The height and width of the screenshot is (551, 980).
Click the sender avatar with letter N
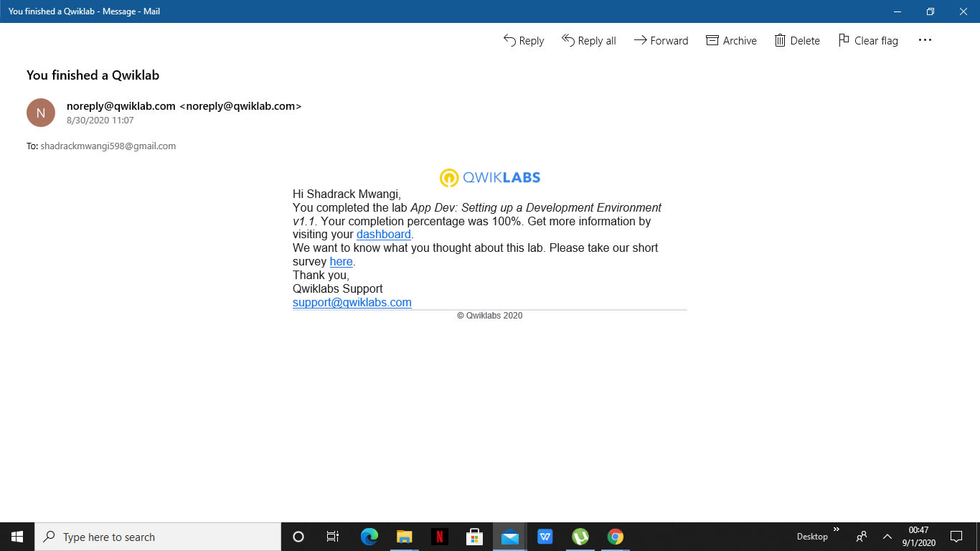tap(41, 113)
